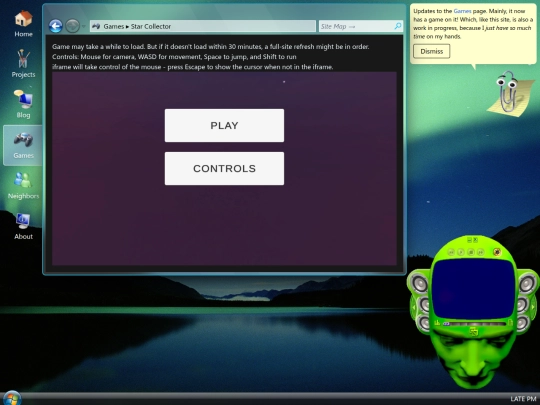Image resolution: width=540 pixels, height=405 pixels.
Task: Open the Home desktop icon
Action: (23, 23)
